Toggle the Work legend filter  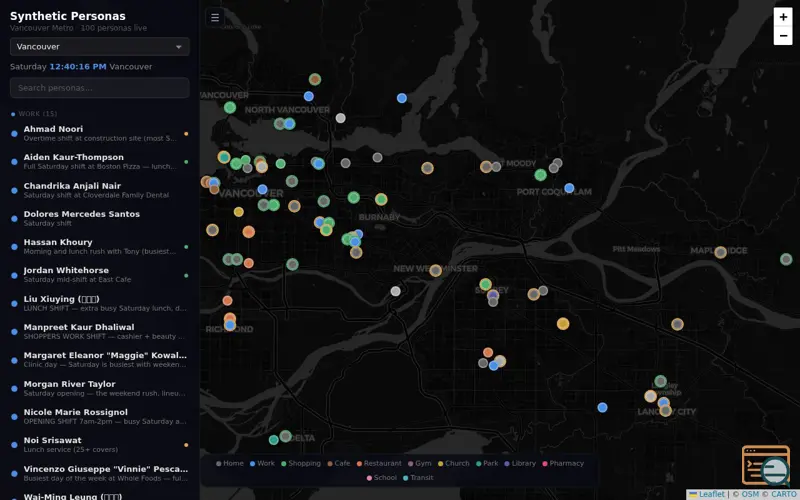pos(262,463)
